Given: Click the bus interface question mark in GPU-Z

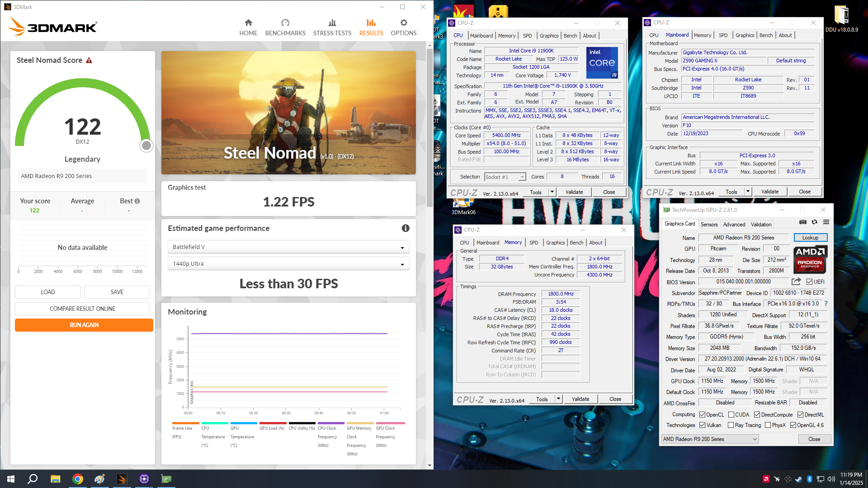Looking at the screenshot, I should click(x=826, y=304).
